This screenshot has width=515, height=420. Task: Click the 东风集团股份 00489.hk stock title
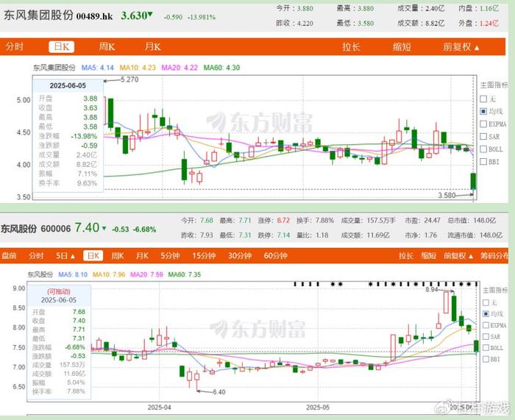point(58,15)
